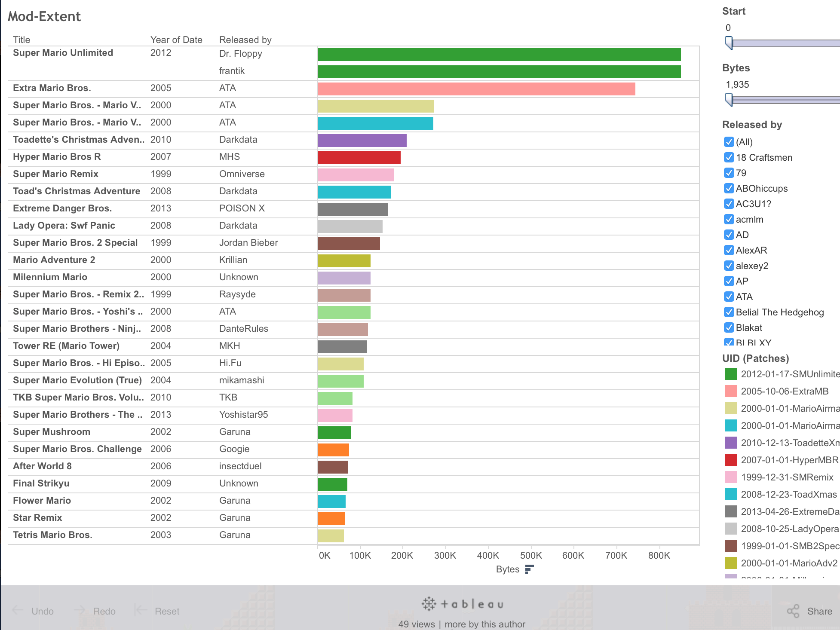Image resolution: width=840 pixels, height=630 pixels.
Task: Click the Released by column header
Action: coord(245,40)
